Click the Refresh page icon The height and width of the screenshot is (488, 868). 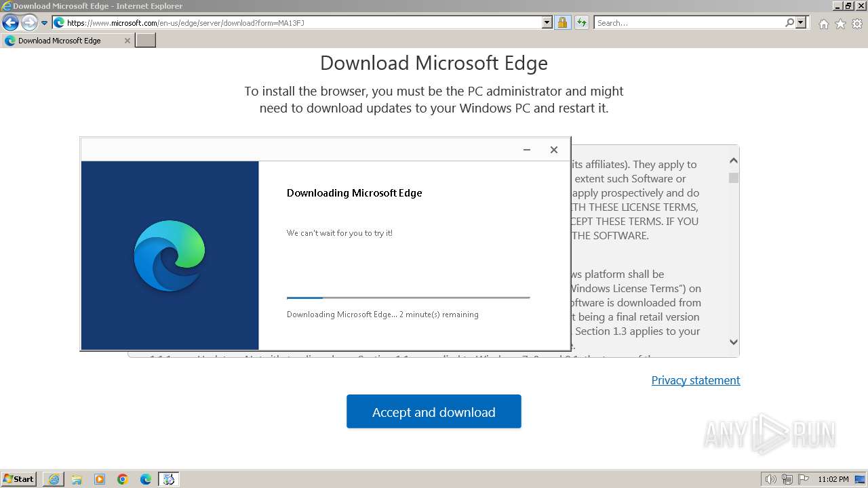pos(581,23)
